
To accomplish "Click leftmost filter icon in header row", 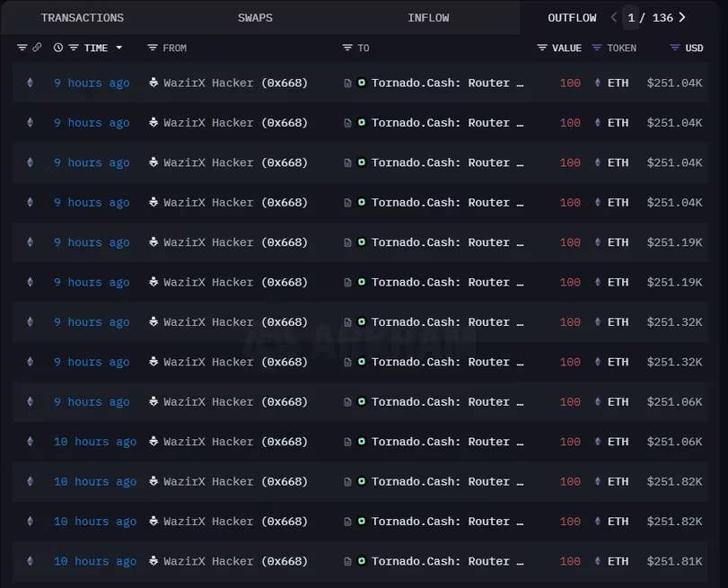I will (x=22, y=48).
